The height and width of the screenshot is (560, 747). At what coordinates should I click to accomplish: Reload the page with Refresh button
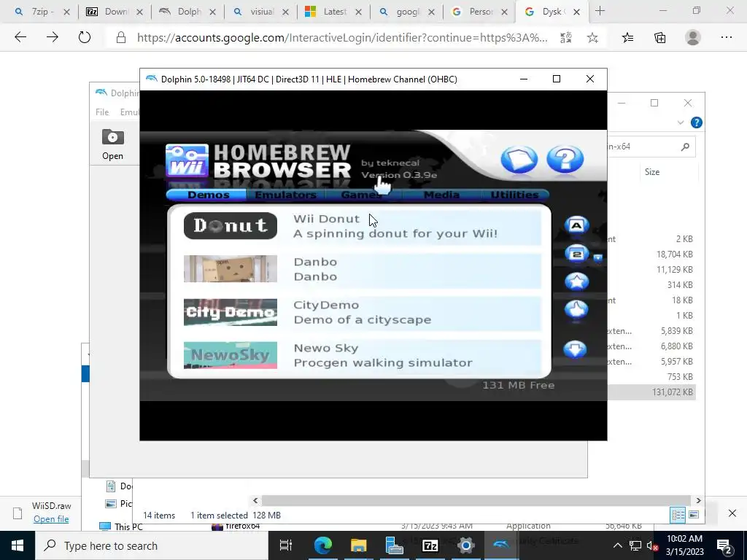click(85, 37)
